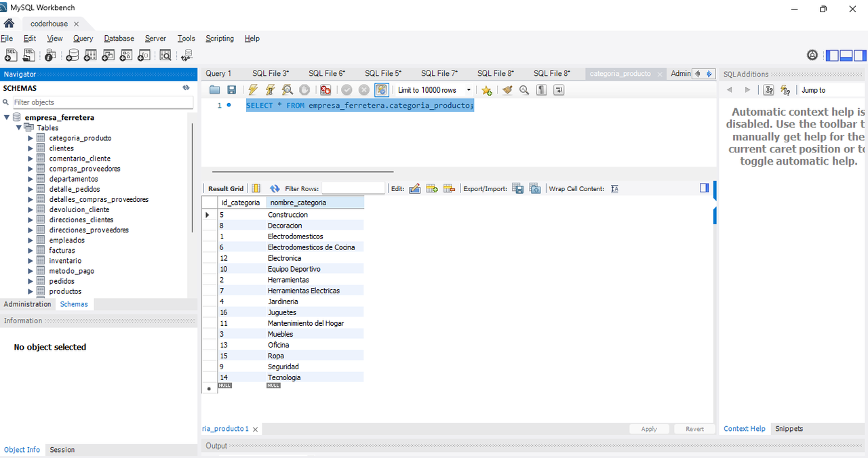Image resolution: width=868 pixels, height=458 pixels.
Task: Toggle left sidebar visibility
Action: pos(831,55)
